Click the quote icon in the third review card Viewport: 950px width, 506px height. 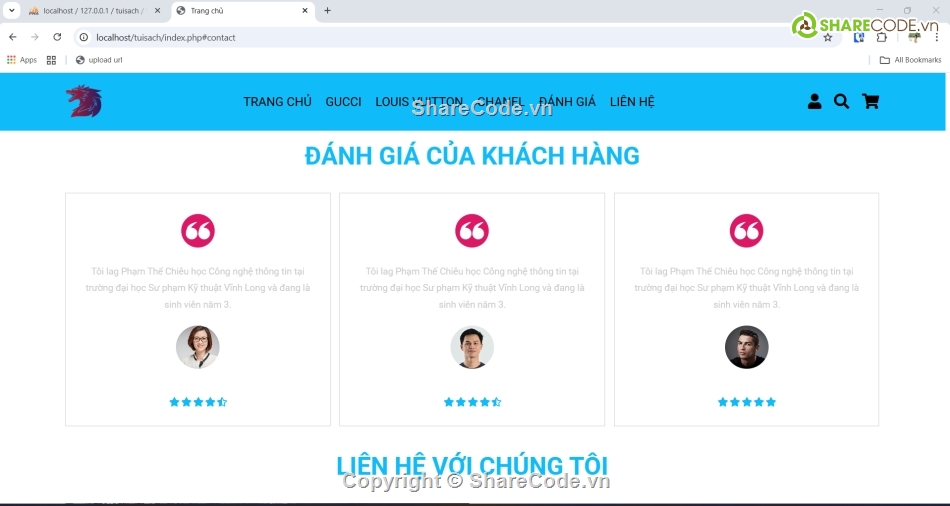[746, 231]
